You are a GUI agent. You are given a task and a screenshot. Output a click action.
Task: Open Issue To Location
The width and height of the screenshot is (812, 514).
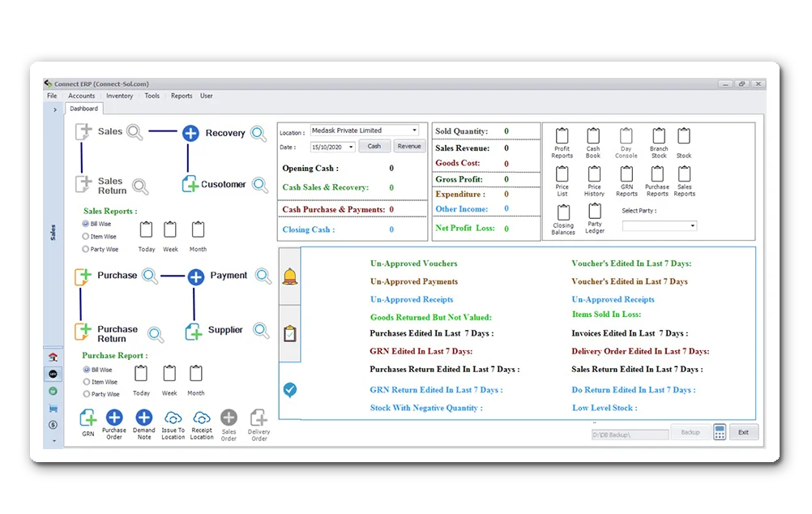click(x=173, y=418)
